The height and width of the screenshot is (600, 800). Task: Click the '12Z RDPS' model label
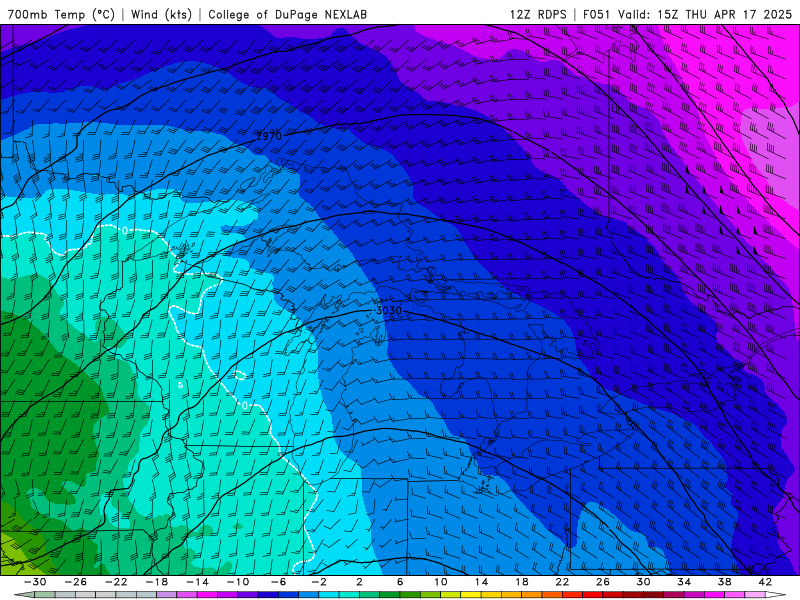coord(538,14)
